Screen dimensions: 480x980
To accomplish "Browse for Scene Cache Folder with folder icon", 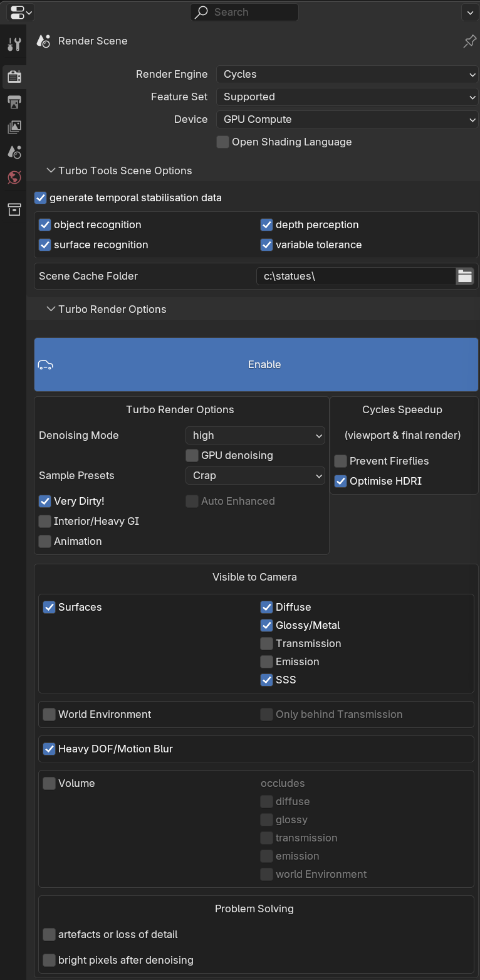I will click(465, 276).
